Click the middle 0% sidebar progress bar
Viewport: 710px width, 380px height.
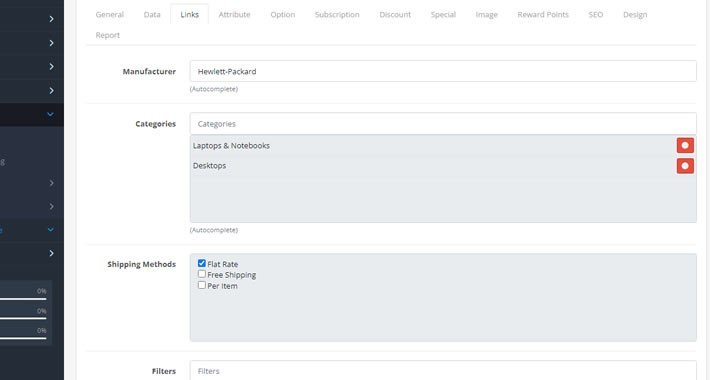click(x=23, y=318)
